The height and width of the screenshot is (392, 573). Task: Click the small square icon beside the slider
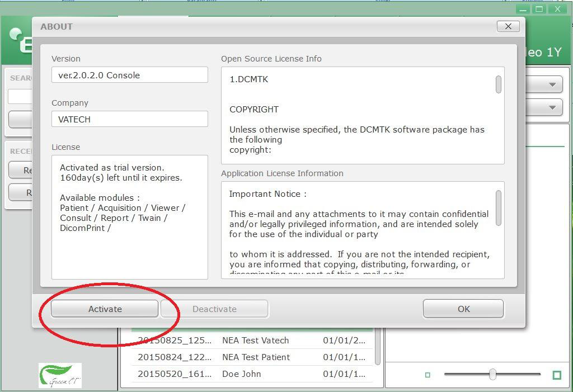pos(428,375)
